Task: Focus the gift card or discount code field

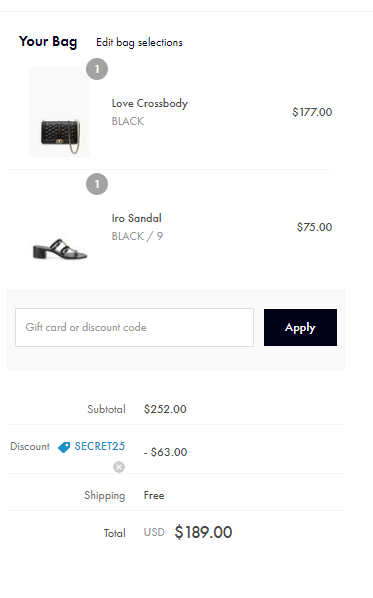Action: [x=134, y=328]
